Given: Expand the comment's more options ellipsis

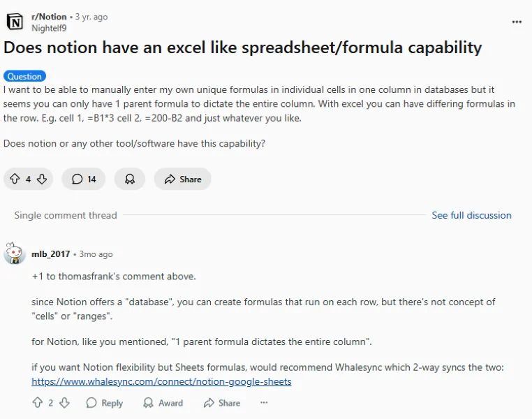Looking at the screenshot, I should pyautogui.click(x=264, y=403).
